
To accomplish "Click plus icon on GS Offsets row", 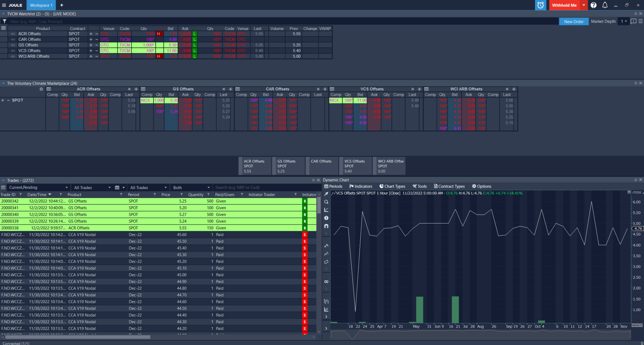I will [x=91, y=45].
